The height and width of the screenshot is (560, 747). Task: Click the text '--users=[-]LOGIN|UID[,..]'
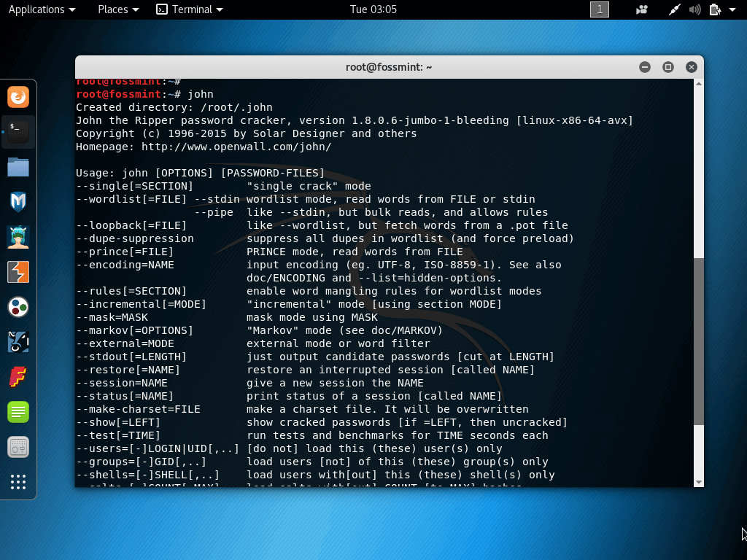point(158,448)
